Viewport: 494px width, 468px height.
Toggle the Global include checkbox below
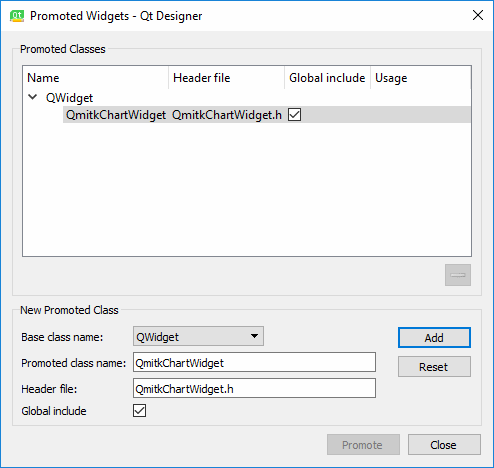139,411
